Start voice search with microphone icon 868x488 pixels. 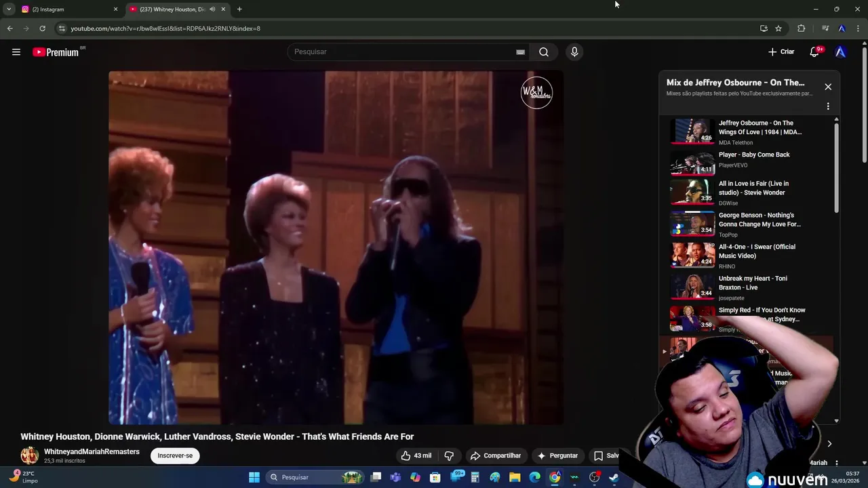574,52
